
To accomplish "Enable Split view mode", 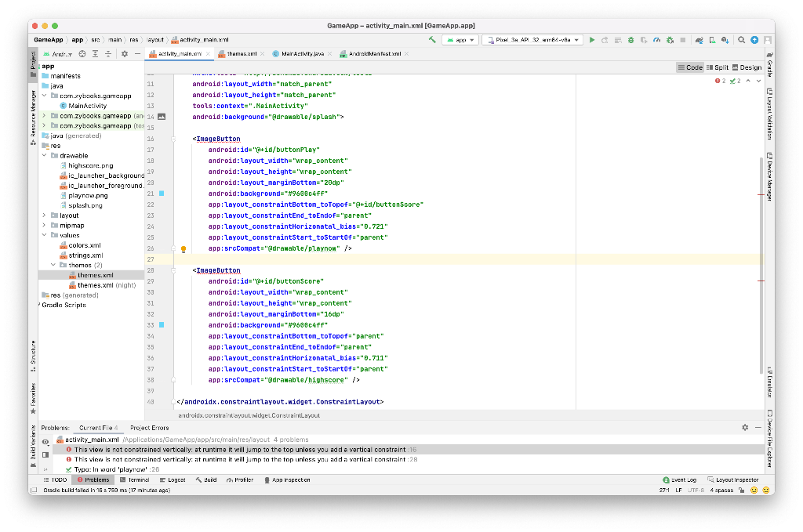I will click(719, 67).
